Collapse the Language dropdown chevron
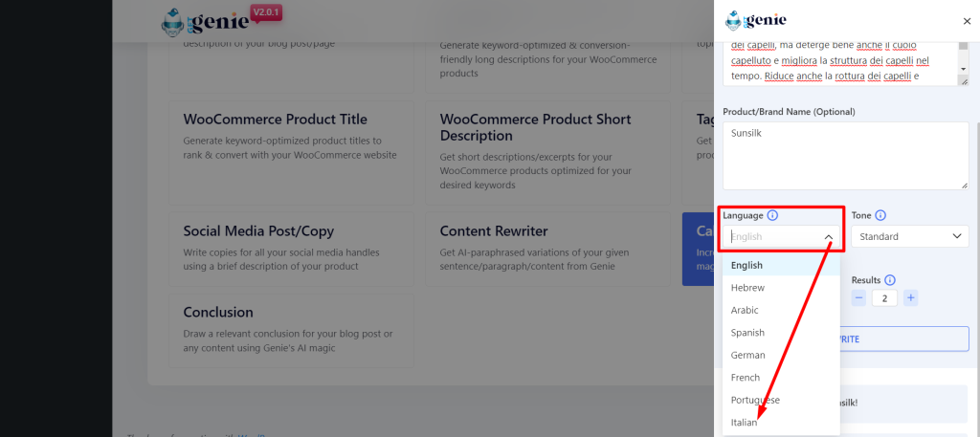 pyautogui.click(x=829, y=237)
